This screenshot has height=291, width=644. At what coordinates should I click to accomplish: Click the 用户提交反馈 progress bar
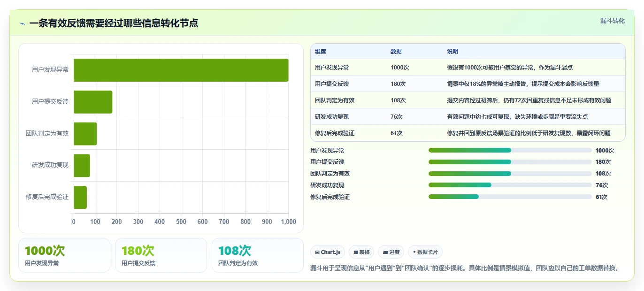pos(510,162)
